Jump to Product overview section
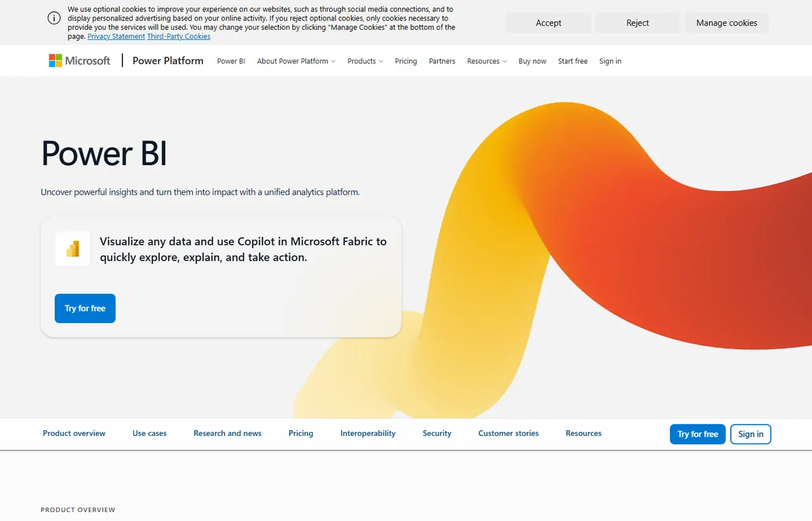This screenshot has height=521, width=812. click(74, 433)
